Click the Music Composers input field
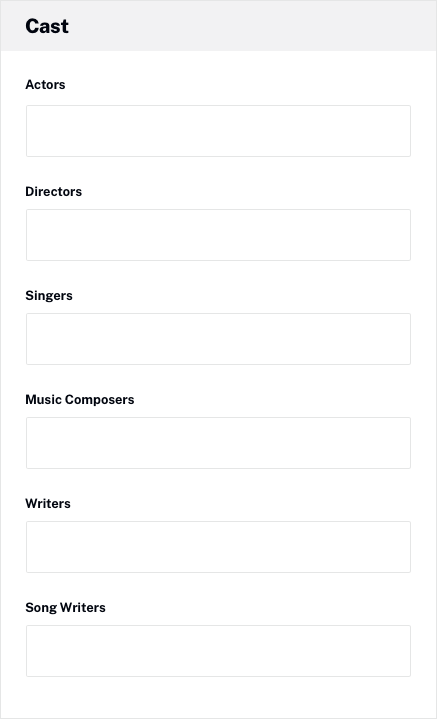Image resolution: width=437 pixels, height=719 pixels. (218, 443)
